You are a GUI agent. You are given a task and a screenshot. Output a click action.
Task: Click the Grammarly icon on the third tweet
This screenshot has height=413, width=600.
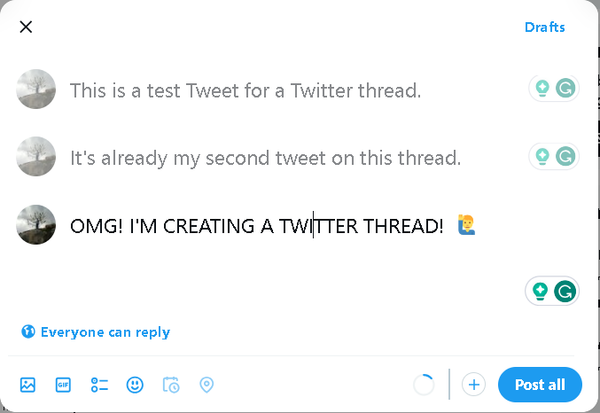point(565,291)
